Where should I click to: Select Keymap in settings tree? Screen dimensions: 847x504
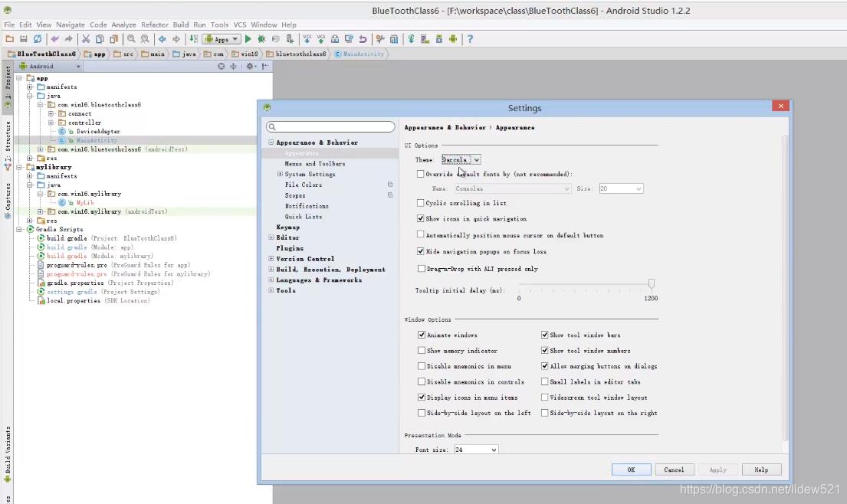click(288, 227)
